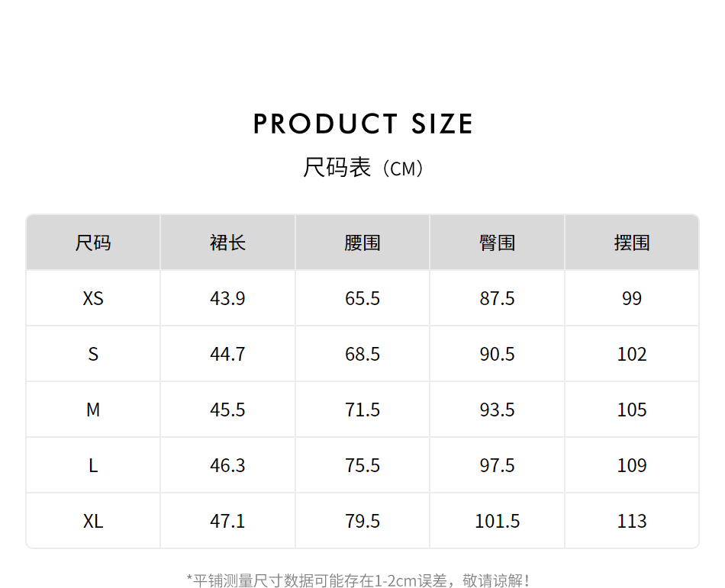Click the measurement error footnote text
The height and width of the screenshot is (588, 725).
pos(359,580)
